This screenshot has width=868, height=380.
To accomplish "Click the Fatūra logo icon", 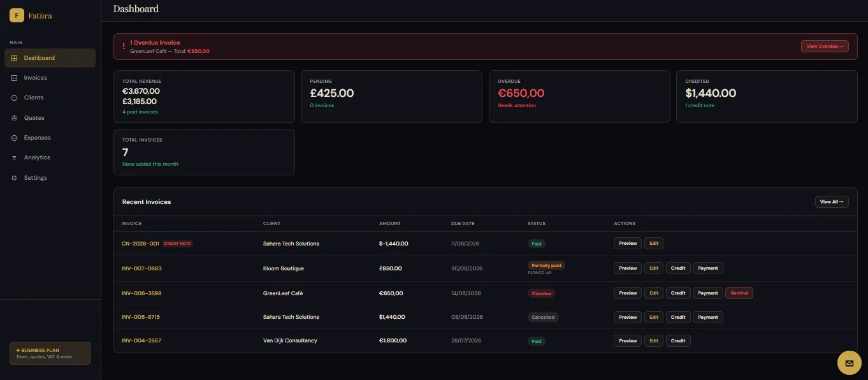I will (17, 15).
